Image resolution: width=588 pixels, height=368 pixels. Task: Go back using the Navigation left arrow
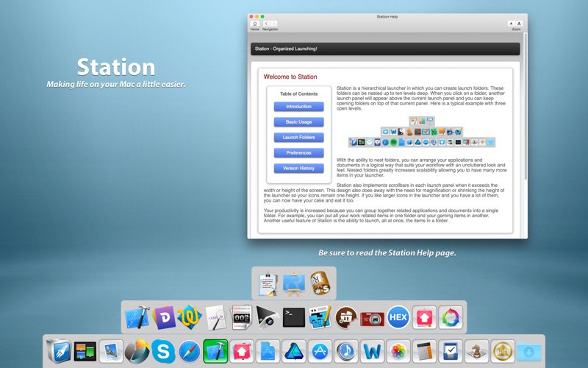coord(268,24)
